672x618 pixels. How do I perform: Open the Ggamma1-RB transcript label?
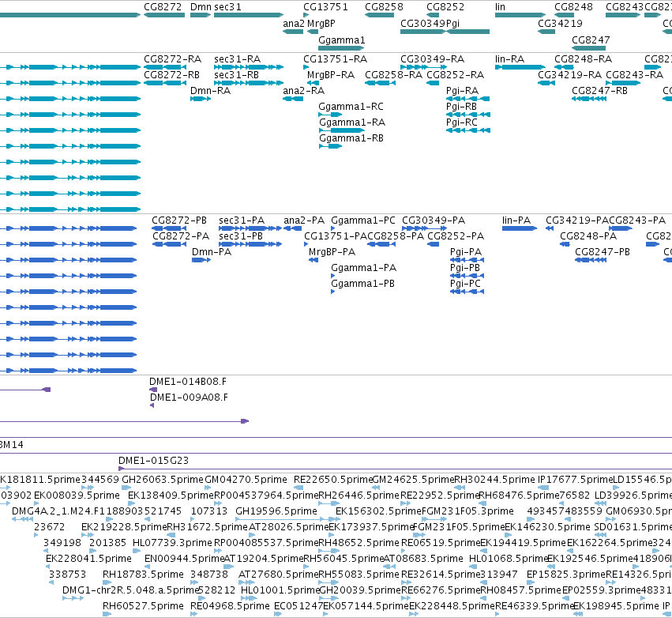pyautogui.click(x=351, y=138)
